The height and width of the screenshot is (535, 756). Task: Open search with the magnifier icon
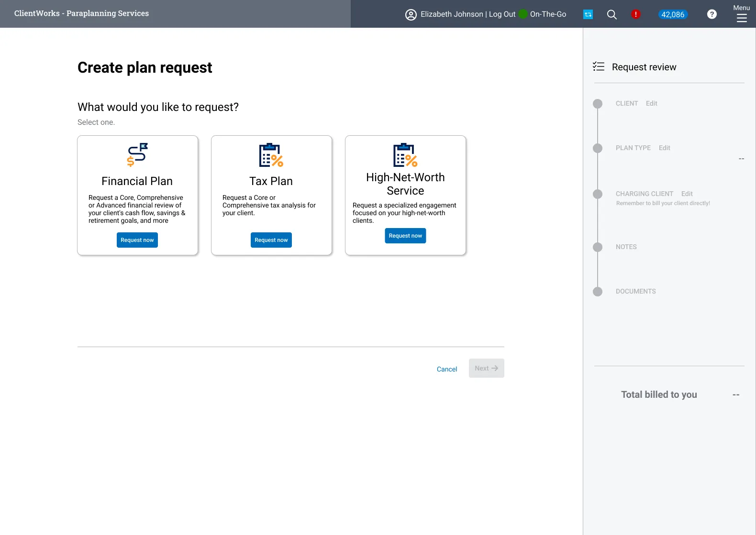point(611,14)
